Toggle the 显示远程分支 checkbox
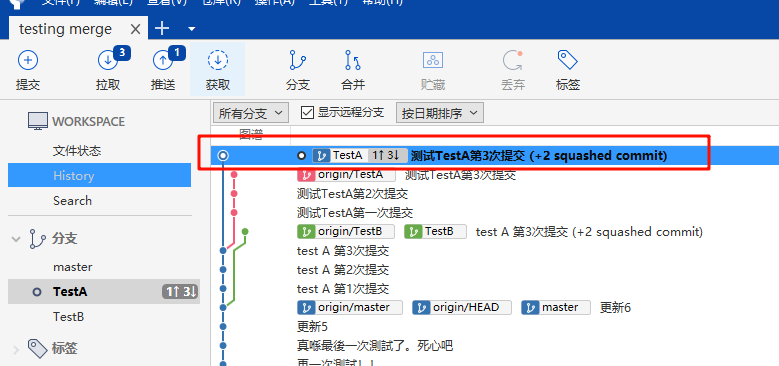The width and height of the screenshot is (779, 366). pos(308,113)
